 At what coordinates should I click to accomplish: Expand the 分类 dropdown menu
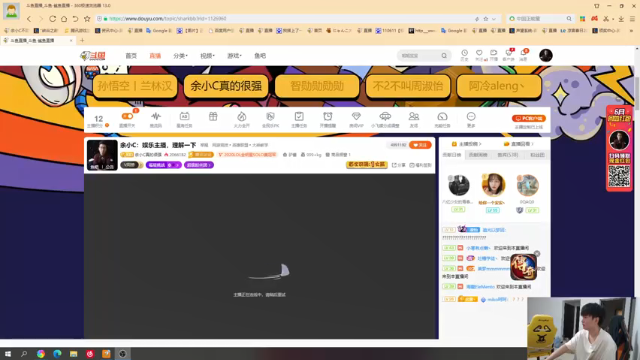click(x=180, y=56)
